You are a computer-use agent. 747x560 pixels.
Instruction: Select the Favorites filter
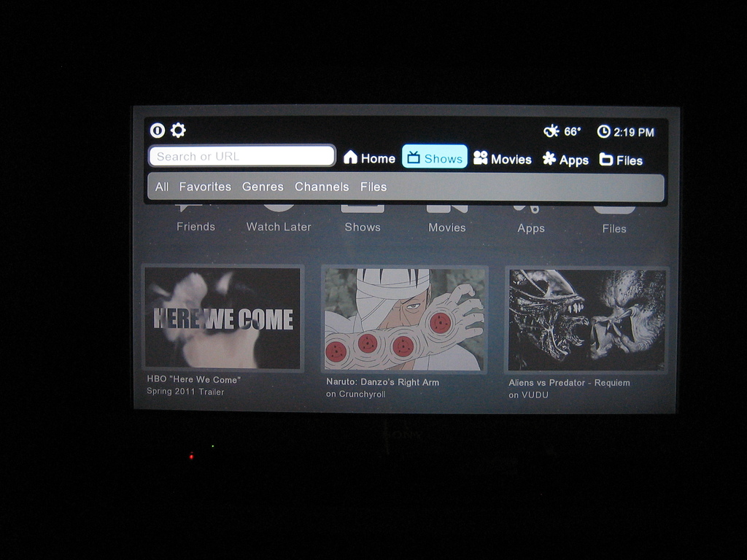coord(205,187)
